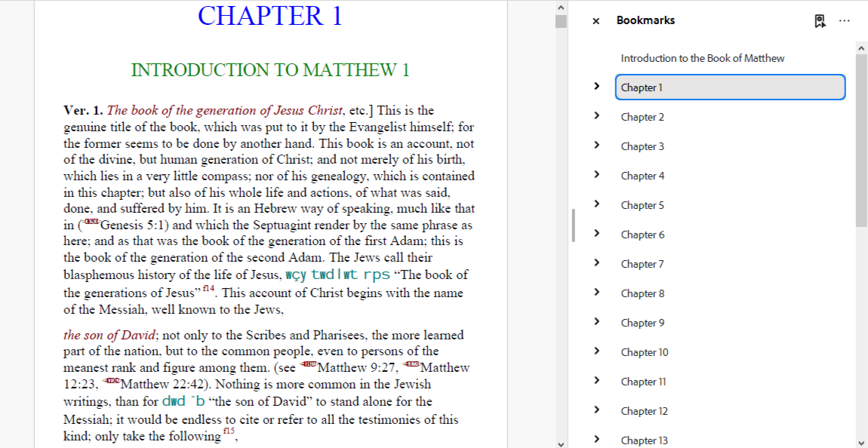This screenshot has height=448, width=868.
Task: Expand the Chapter 1 bookmark
Action: click(597, 87)
